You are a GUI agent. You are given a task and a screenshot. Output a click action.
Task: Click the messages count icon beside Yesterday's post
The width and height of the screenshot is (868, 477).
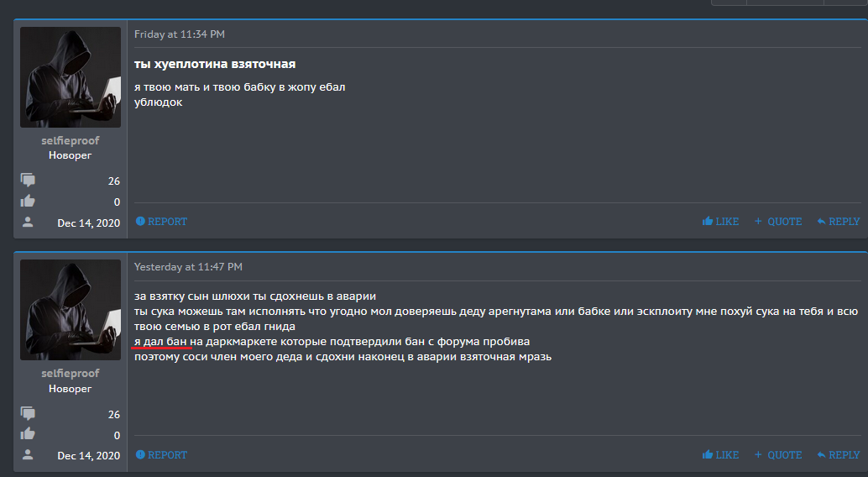click(29, 414)
